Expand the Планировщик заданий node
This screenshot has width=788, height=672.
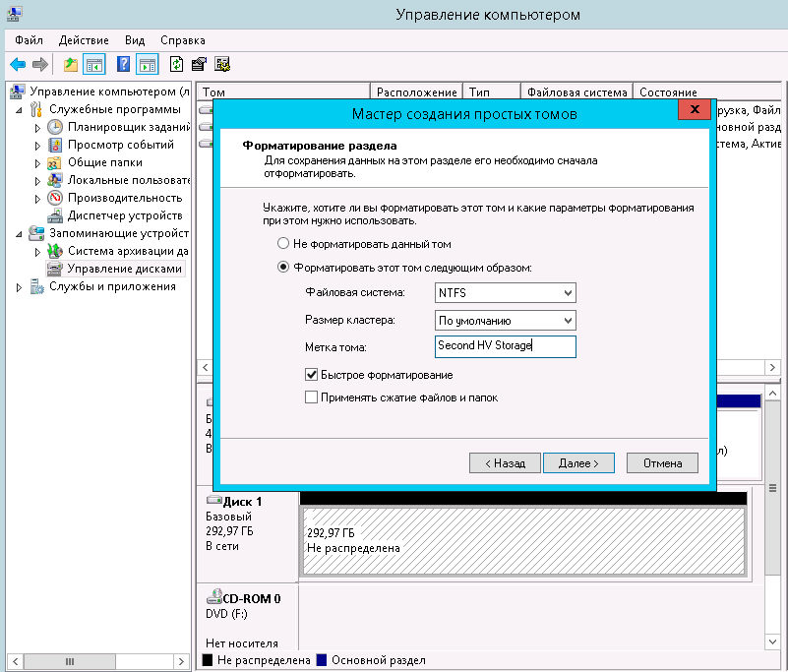[37, 128]
